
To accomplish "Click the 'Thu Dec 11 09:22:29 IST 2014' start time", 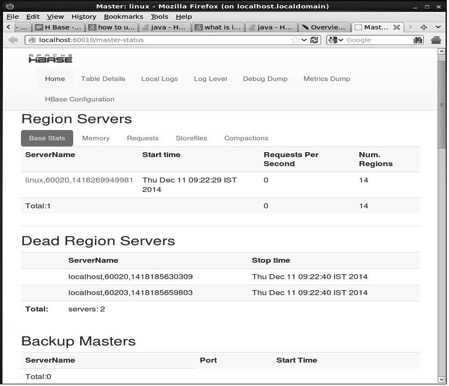I will click(189, 185).
